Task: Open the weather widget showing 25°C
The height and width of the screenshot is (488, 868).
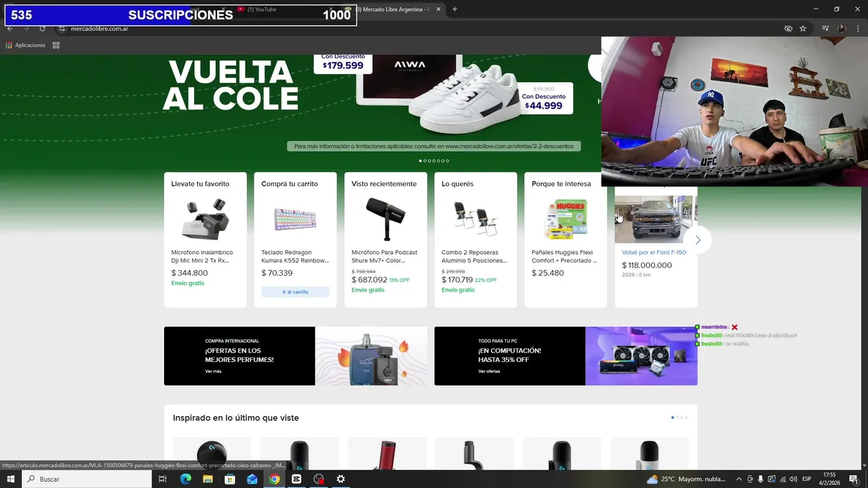Action: click(x=686, y=479)
